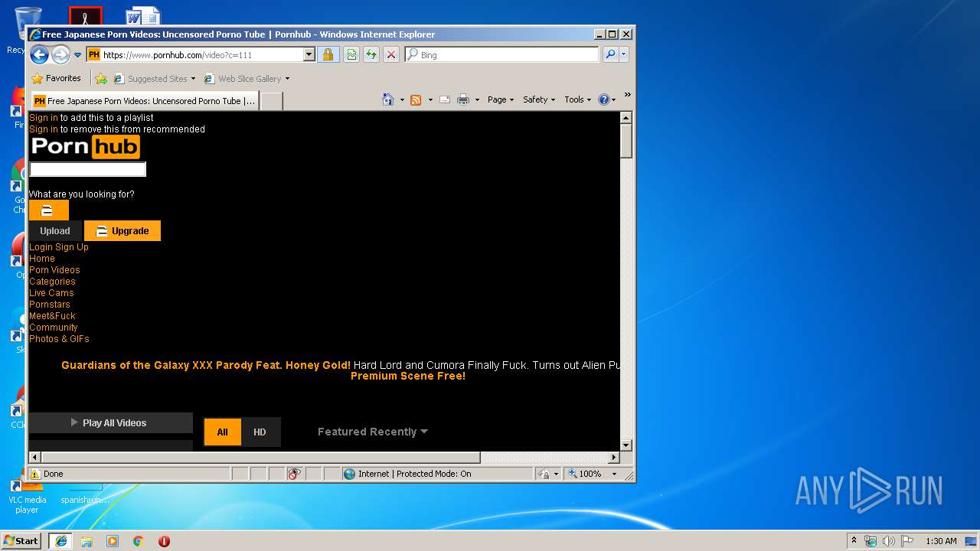Open Action Center flag tray icon
Screen dimensions: 980x551
click(x=907, y=541)
